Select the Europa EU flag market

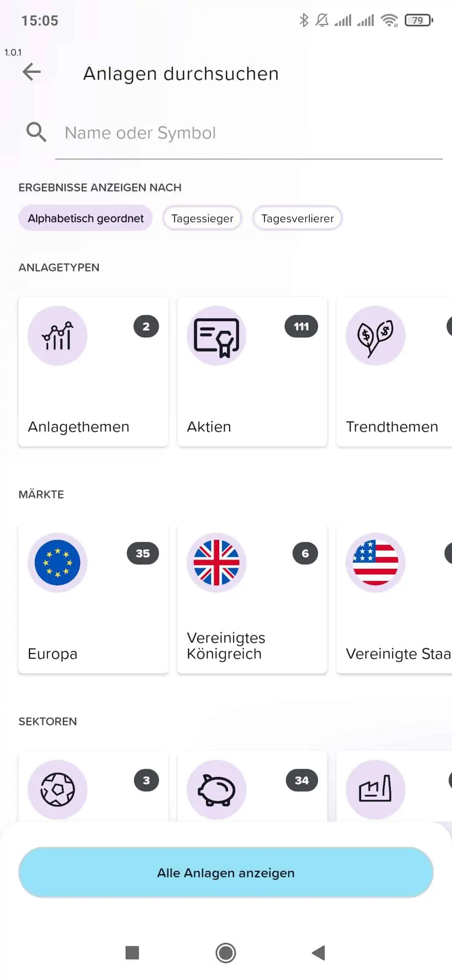(x=93, y=599)
